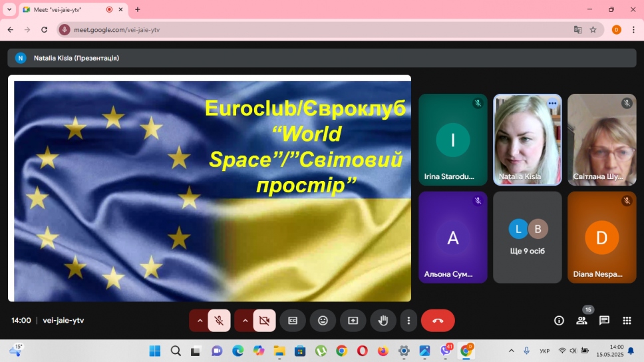Open Chrome profile avatar D
Viewport: 644px width, 362px height.
tap(617, 29)
